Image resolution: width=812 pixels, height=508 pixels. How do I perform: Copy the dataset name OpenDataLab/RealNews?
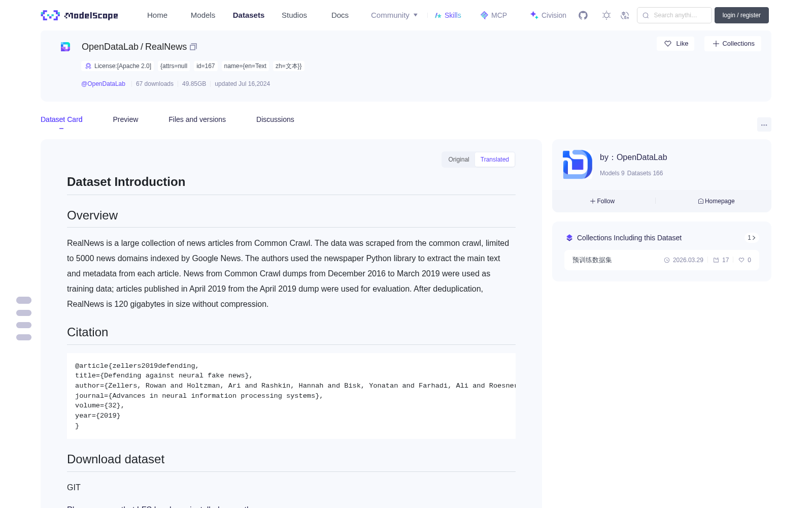coord(193,47)
